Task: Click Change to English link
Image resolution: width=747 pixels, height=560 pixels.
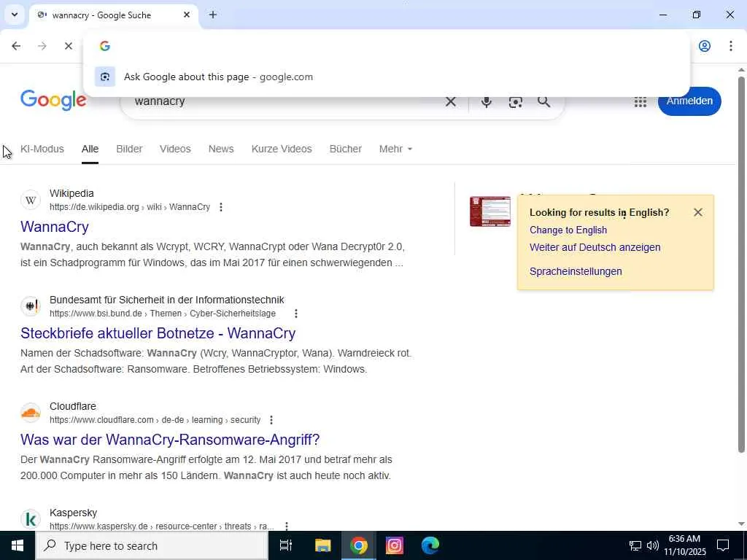Action: click(568, 230)
